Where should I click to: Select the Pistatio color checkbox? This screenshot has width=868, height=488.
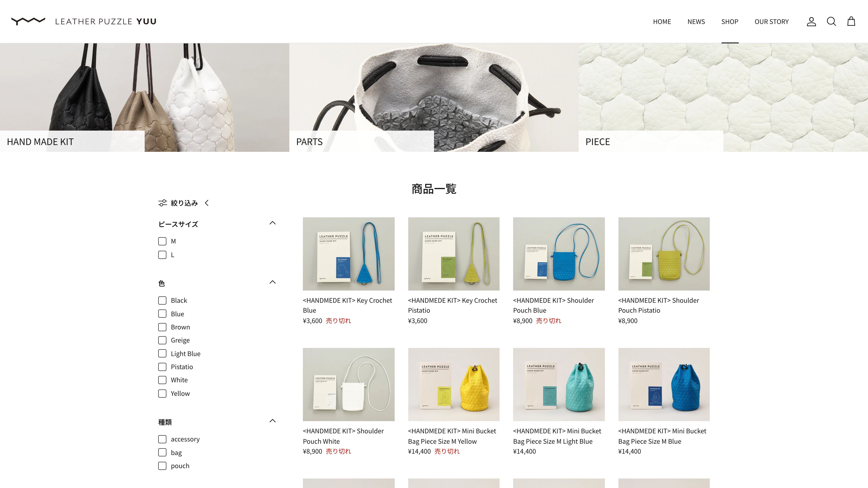(162, 367)
